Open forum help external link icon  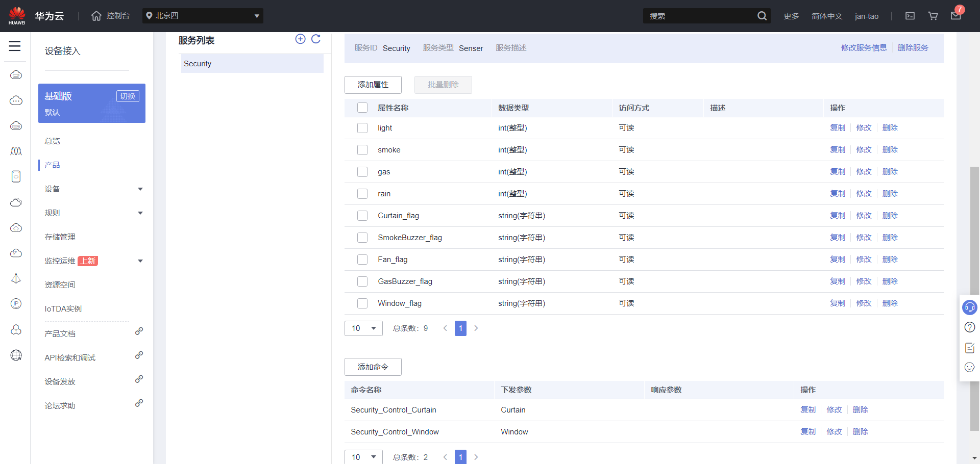point(139,403)
